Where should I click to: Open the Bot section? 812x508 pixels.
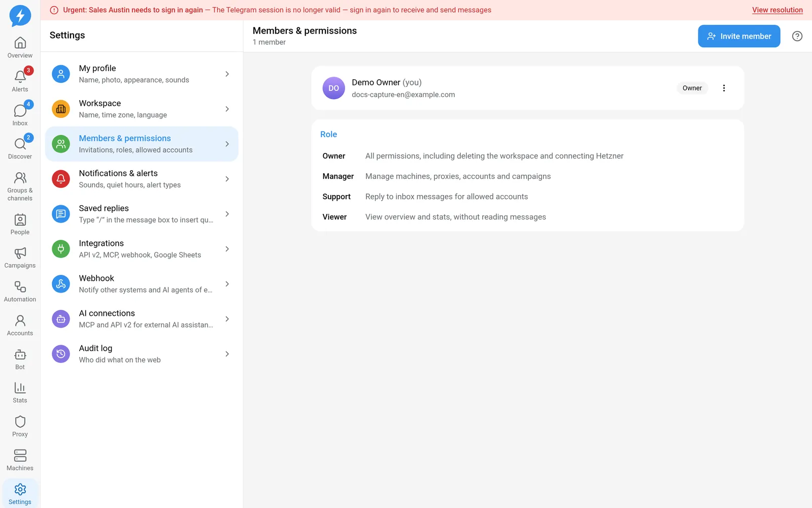[20, 360]
